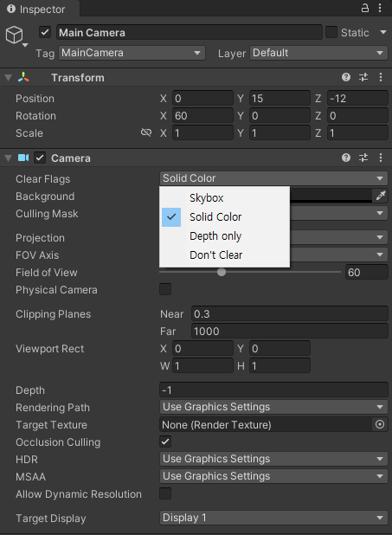Screen dimensions: 392x535
Task: Open Camera component help reference
Action: (346, 158)
